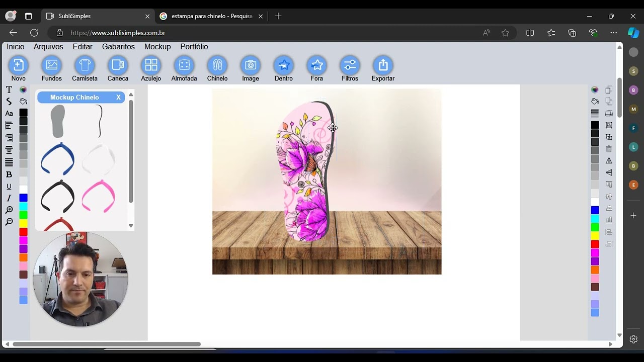Justify the text
The height and width of the screenshot is (362, 644).
(9, 162)
